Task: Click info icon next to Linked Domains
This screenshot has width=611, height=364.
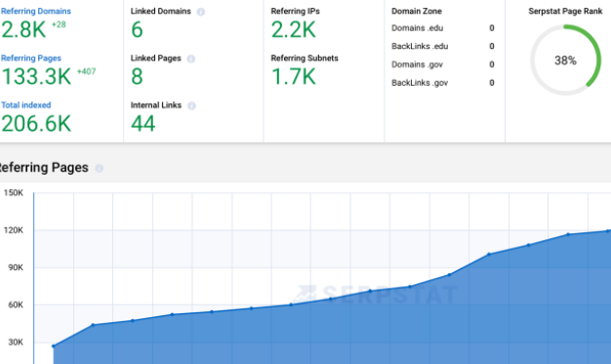Action: 201,12
